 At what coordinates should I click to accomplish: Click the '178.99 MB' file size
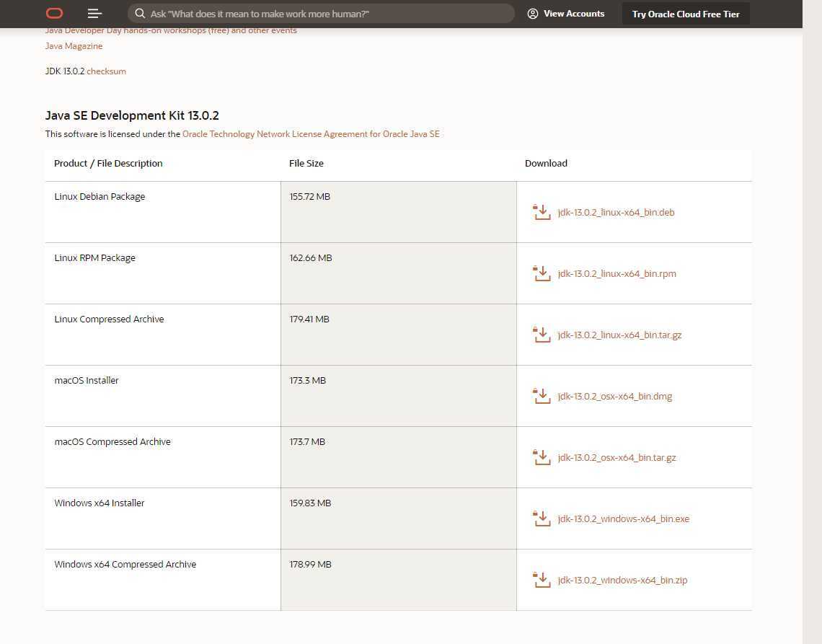(310, 565)
